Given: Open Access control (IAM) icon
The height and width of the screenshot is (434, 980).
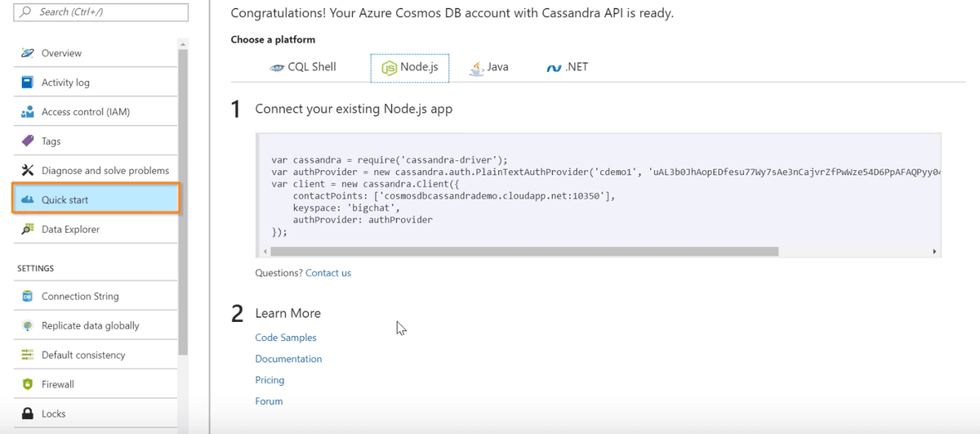Looking at the screenshot, I should point(28,112).
